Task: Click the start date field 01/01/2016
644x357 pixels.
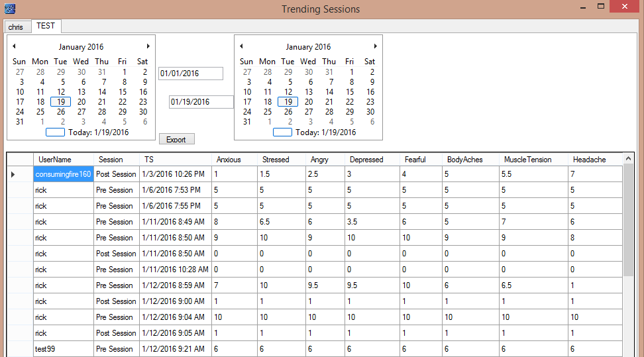Action: [x=191, y=74]
